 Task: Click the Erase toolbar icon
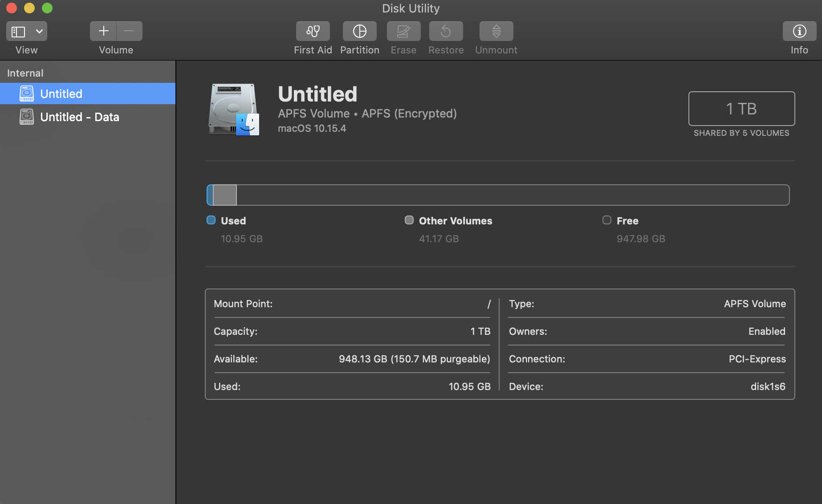tap(403, 31)
